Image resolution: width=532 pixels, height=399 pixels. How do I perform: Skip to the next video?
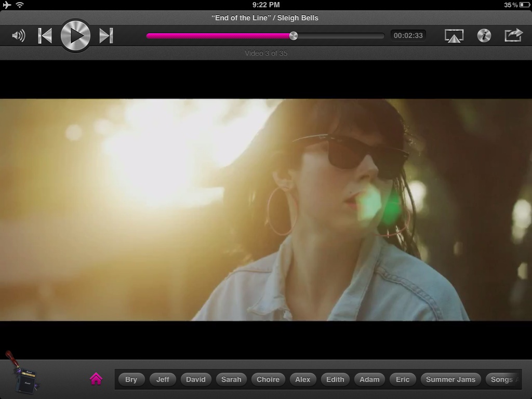click(106, 36)
